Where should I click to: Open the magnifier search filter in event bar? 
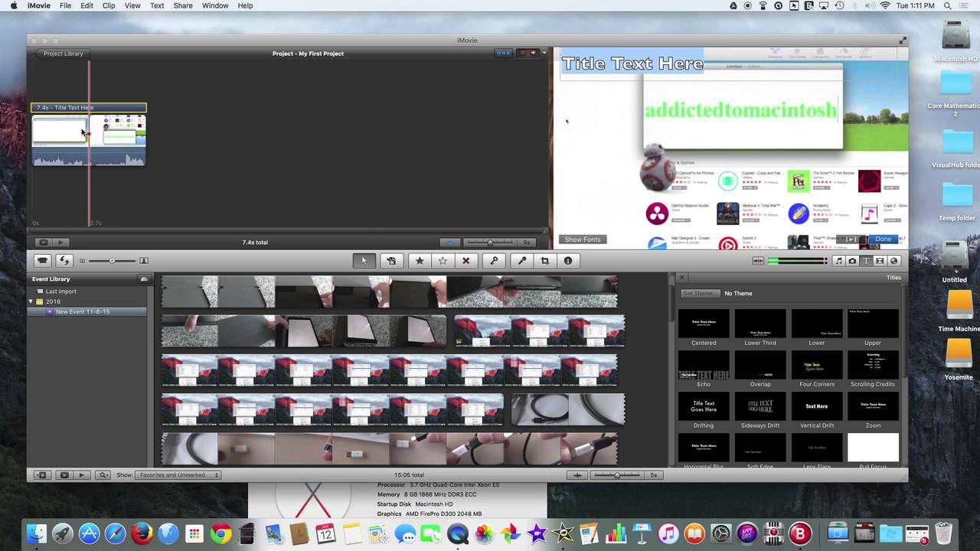pyautogui.click(x=103, y=475)
